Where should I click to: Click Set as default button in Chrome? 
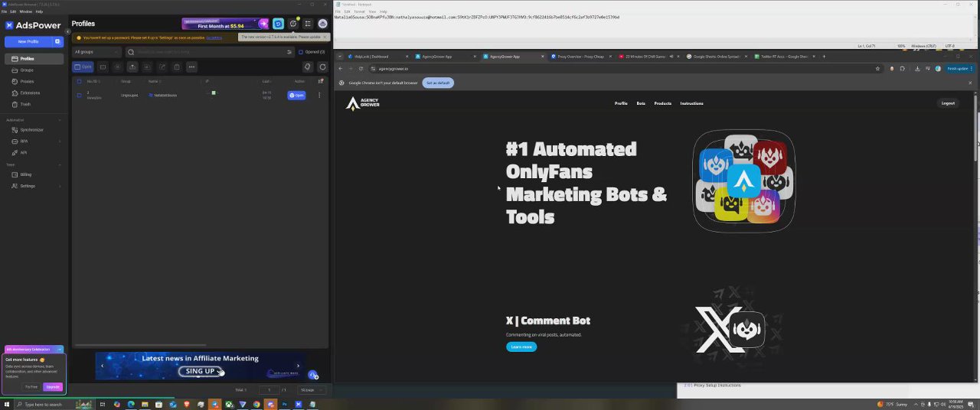point(438,83)
